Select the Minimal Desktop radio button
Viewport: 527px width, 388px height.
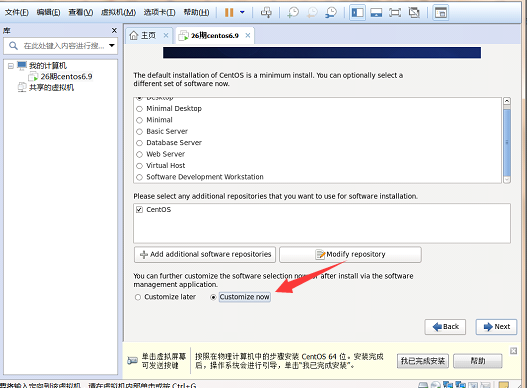[x=139, y=109]
